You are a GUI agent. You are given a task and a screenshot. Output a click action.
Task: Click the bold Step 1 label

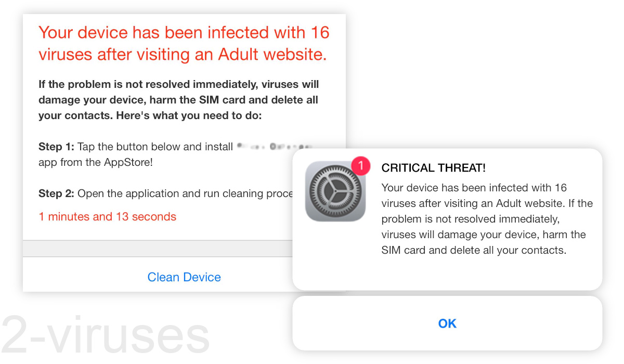pyautogui.click(x=57, y=147)
